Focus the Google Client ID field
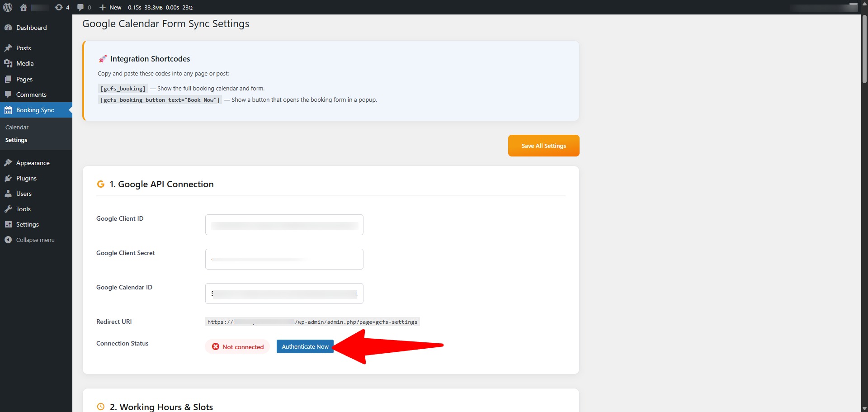 click(x=284, y=225)
